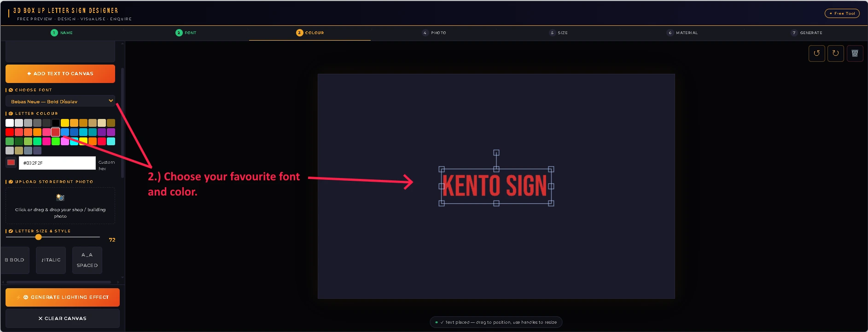Go to step 1 Name tab
The width and height of the screenshot is (868, 332).
[62, 33]
